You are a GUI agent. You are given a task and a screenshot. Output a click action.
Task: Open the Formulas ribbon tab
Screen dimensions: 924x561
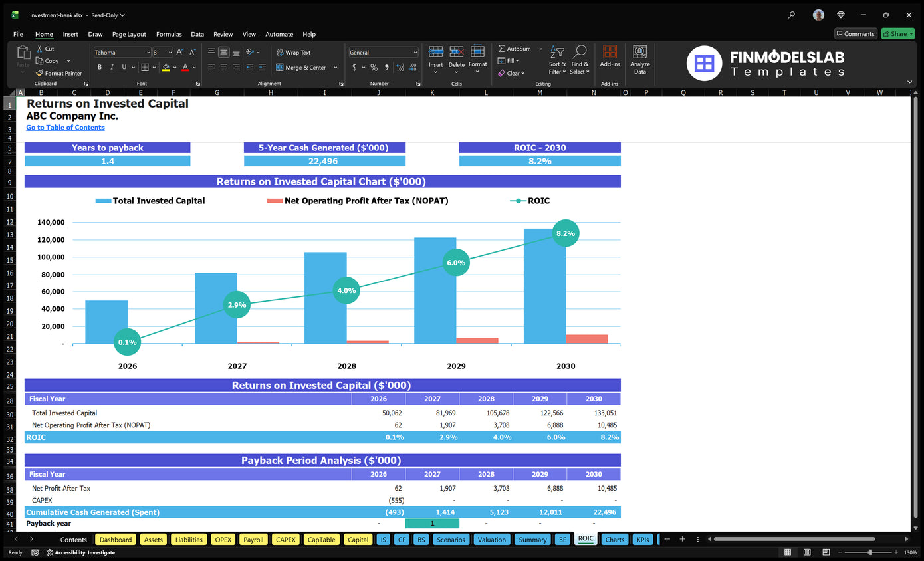pyautogui.click(x=169, y=34)
